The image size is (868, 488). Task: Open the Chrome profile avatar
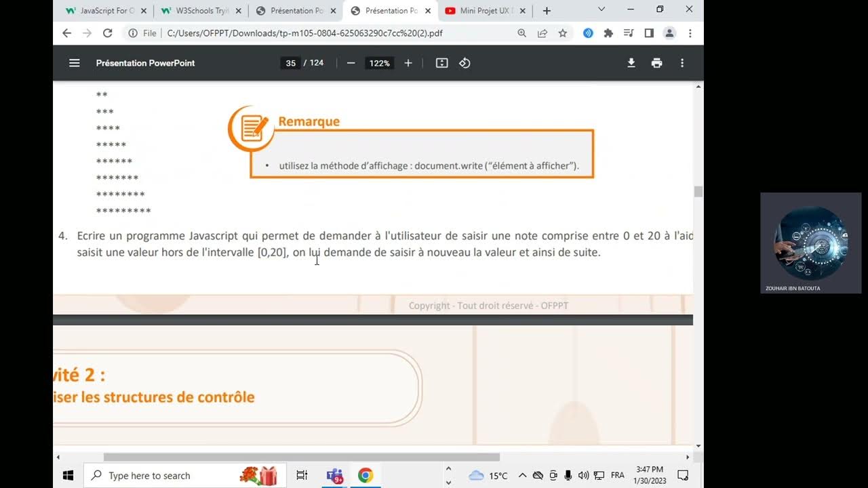coord(669,33)
